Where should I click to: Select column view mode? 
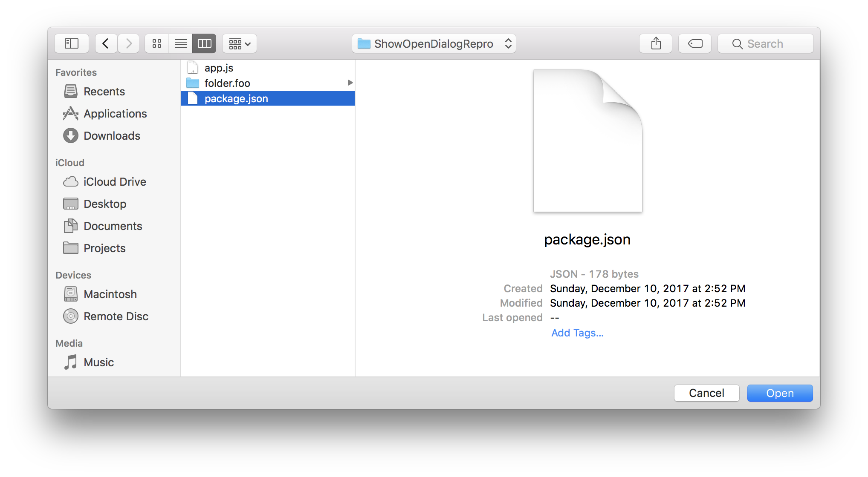pos(204,43)
